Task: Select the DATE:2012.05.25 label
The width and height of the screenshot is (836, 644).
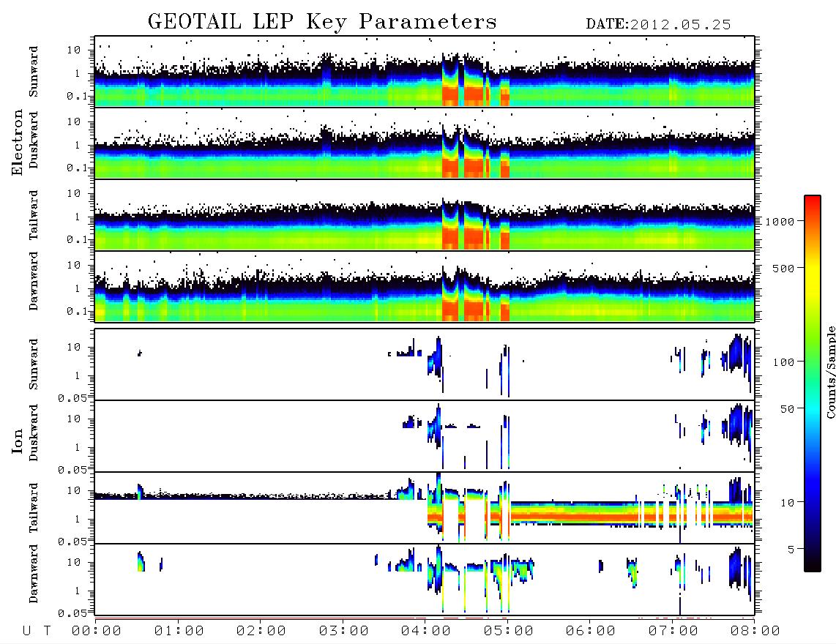Action: (x=658, y=25)
